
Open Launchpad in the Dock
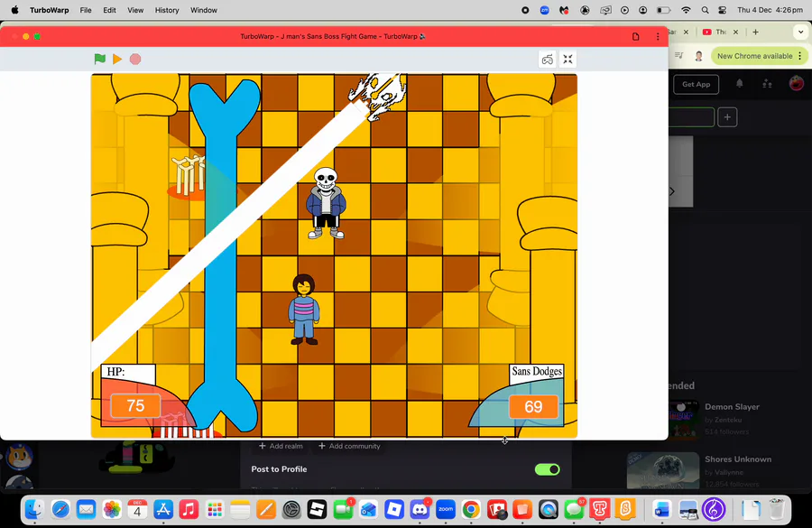click(215, 510)
